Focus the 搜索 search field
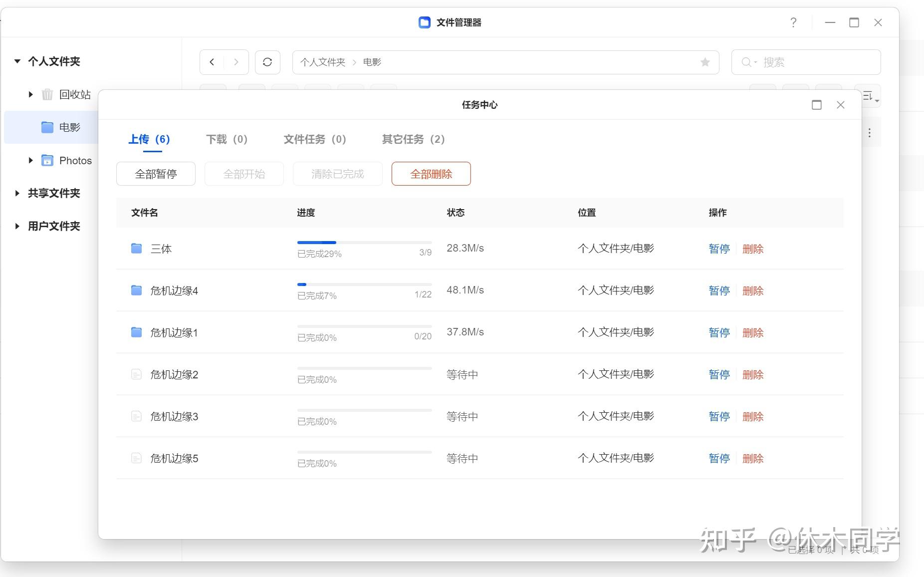The height and width of the screenshot is (577, 924). tap(806, 62)
